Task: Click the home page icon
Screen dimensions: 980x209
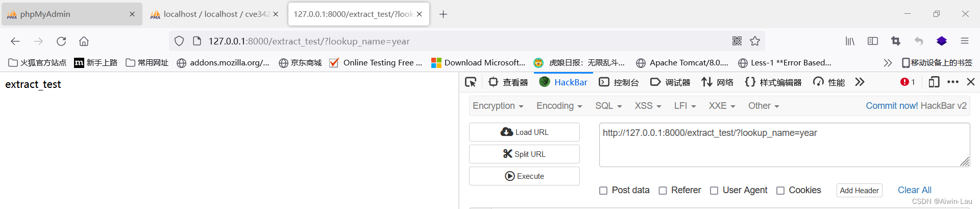Action: [84, 41]
